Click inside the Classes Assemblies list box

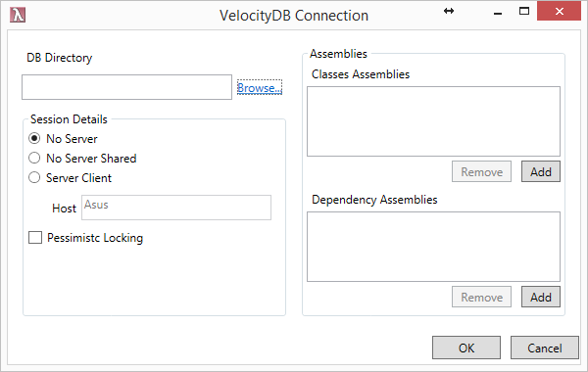coord(433,121)
